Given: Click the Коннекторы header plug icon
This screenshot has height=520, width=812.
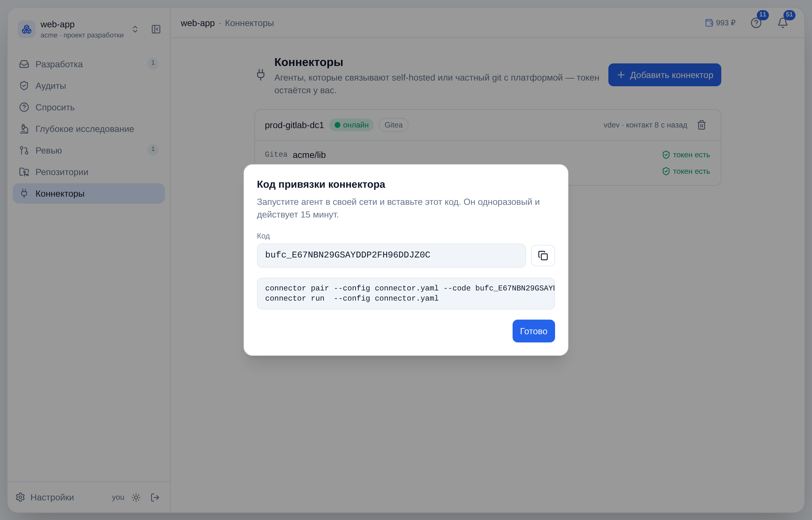Looking at the screenshot, I should pyautogui.click(x=260, y=75).
